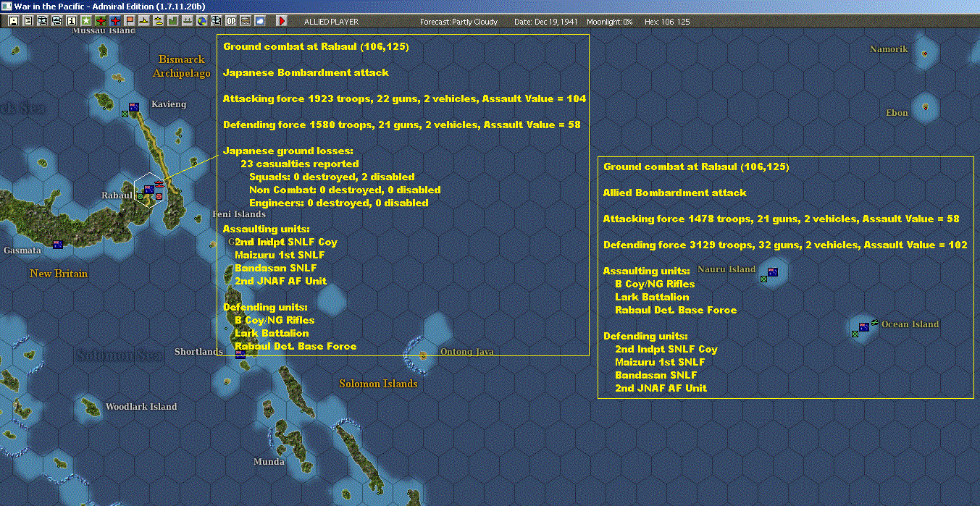This screenshot has height=506, width=980.
Task: Click 'Rabaul Det. Base Force' in Allied attack report
Action: [676, 310]
